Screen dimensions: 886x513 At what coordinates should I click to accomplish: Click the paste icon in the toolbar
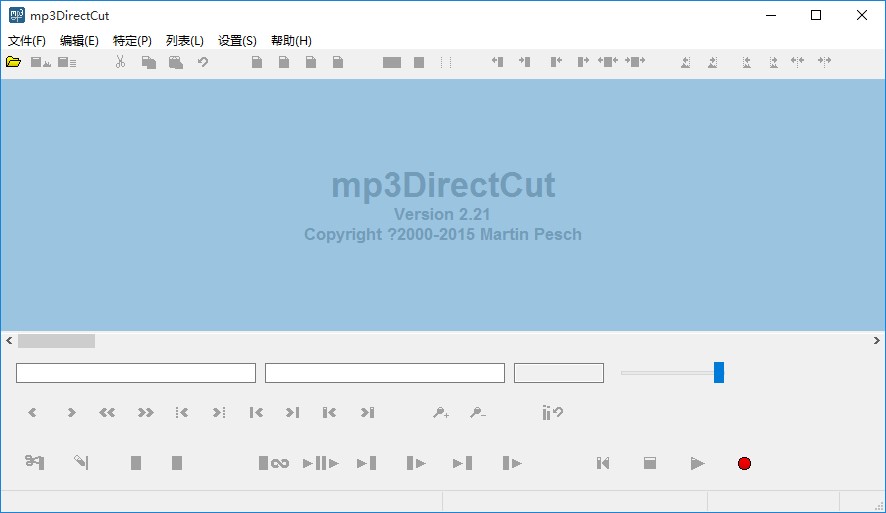pyautogui.click(x=176, y=62)
